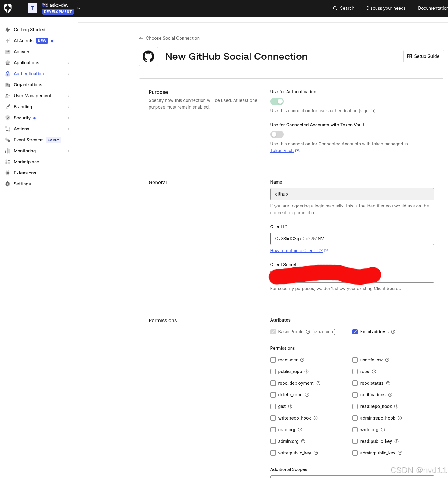Click the Branding brush icon
The height and width of the screenshot is (478, 448).
point(8,107)
